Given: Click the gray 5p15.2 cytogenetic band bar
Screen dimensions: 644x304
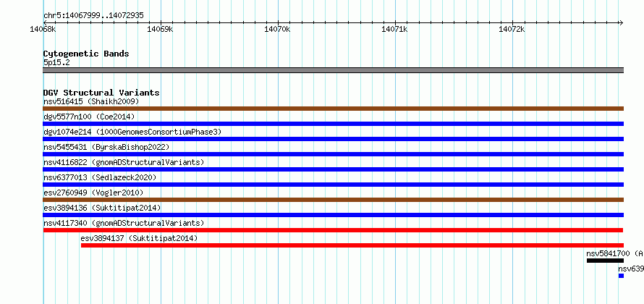Looking at the screenshot, I should click(x=333, y=70).
